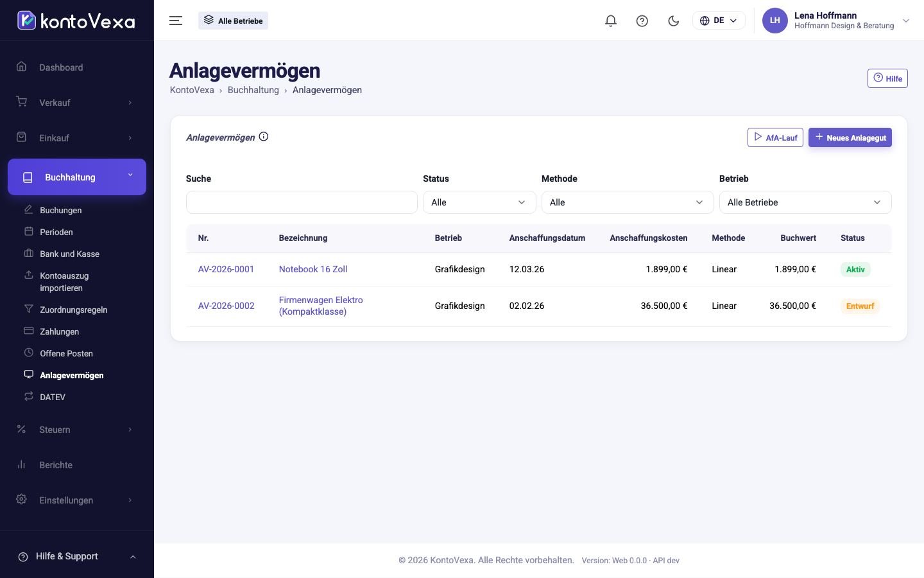Start the AfA-Lauf button
Image resolution: width=924 pixels, height=578 pixels.
775,137
